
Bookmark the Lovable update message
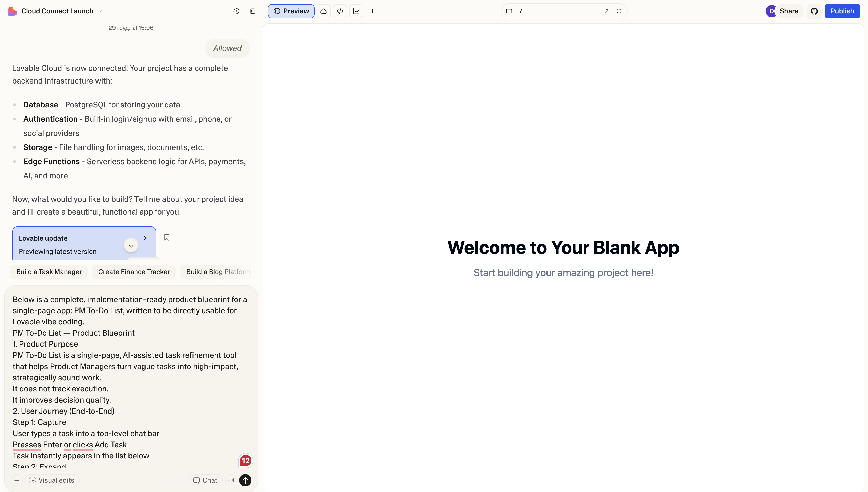[167, 238]
